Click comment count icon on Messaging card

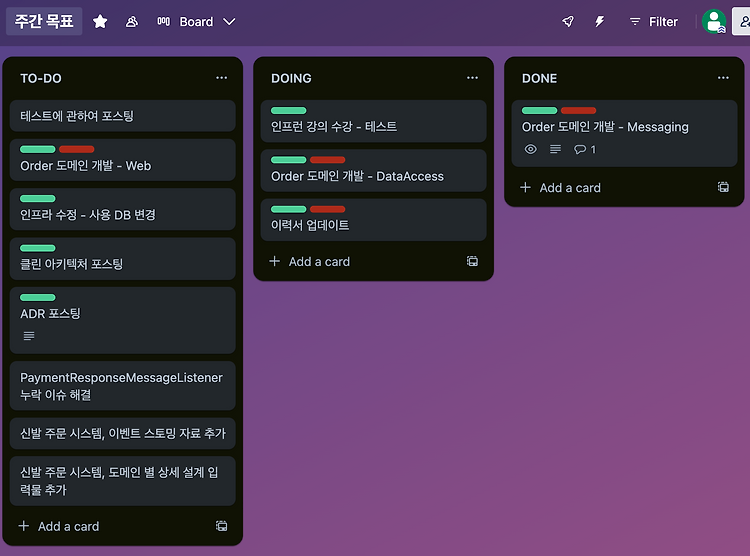(x=585, y=149)
